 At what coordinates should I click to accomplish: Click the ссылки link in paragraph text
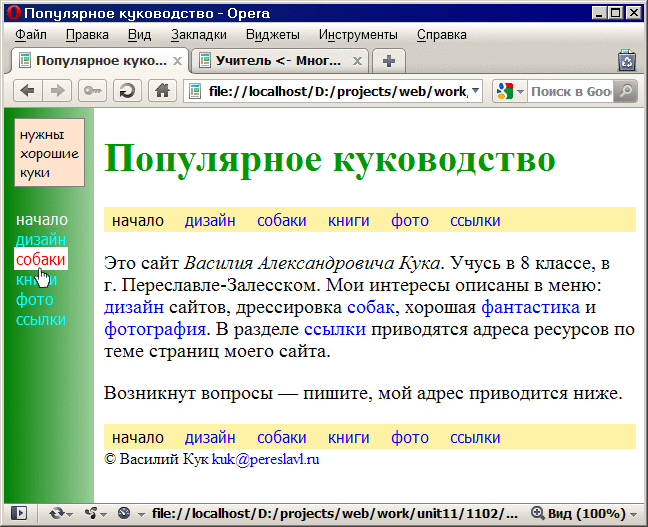[x=335, y=329]
